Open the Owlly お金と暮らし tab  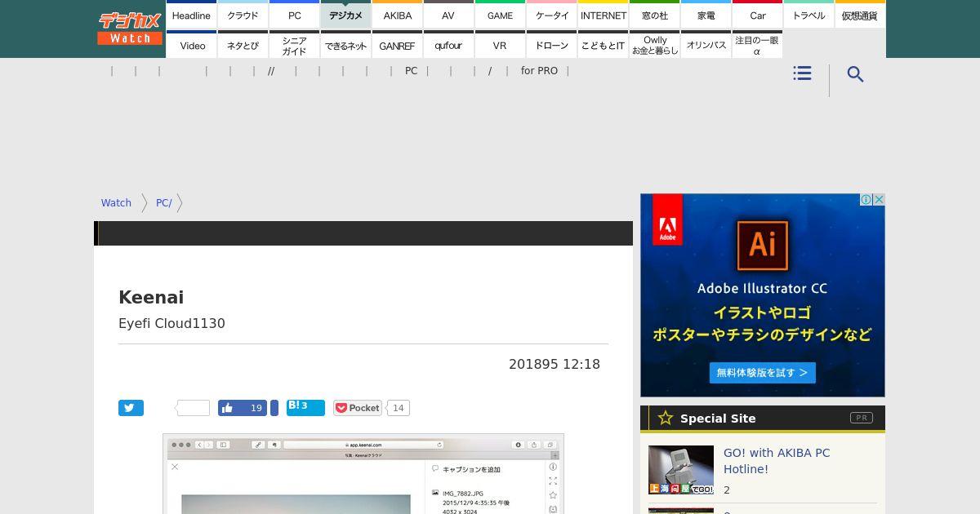tap(654, 45)
